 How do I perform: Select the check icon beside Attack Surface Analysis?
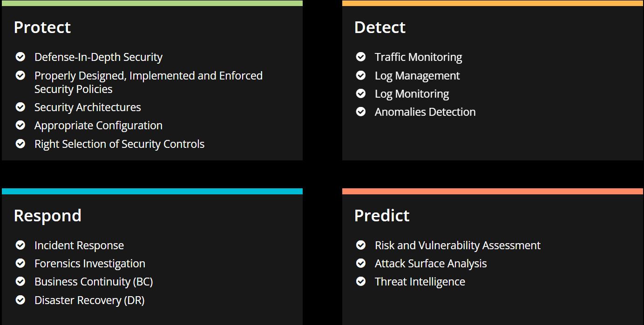[x=361, y=263]
